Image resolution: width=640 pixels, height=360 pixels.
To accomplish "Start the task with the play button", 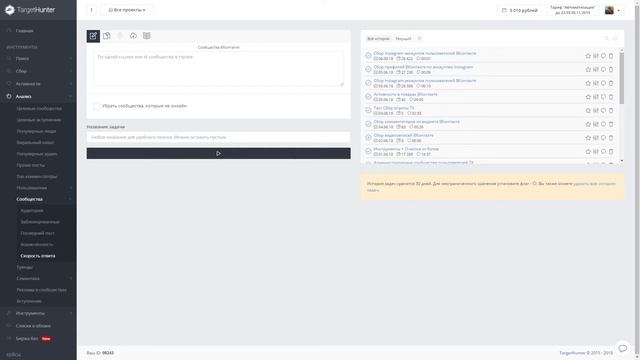I will pyautogui.click(x=218, y=153).
